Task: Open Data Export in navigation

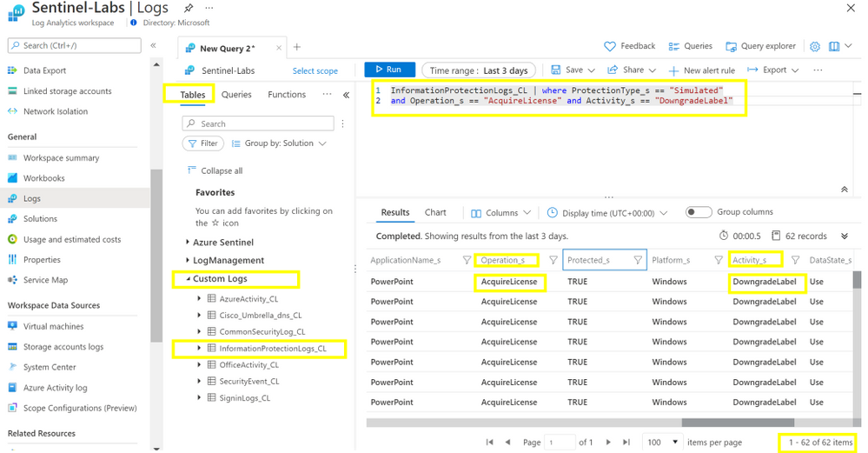Action: pyautogui.click(x=44, y=70)
